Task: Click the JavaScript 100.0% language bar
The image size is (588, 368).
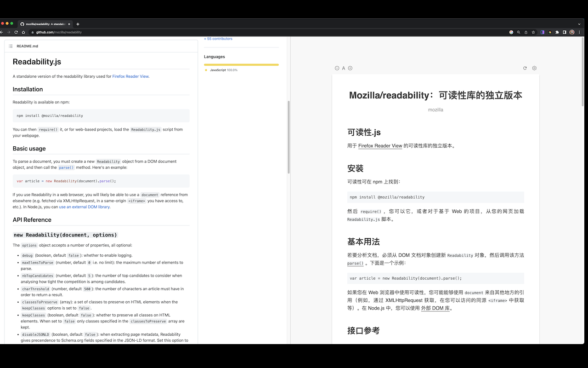Action: (241, 65)
